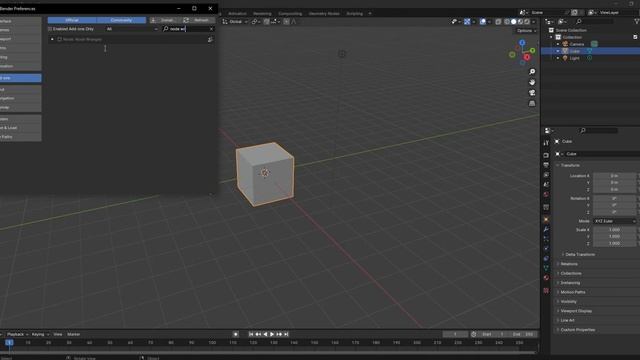The height and width of the screenshot is (360, 640).
Task: Open the View Layer properties tab icon
Action: click(546, 175)
